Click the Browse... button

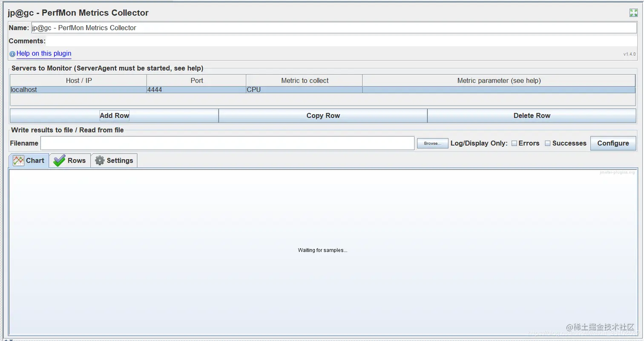click(432, 143)
